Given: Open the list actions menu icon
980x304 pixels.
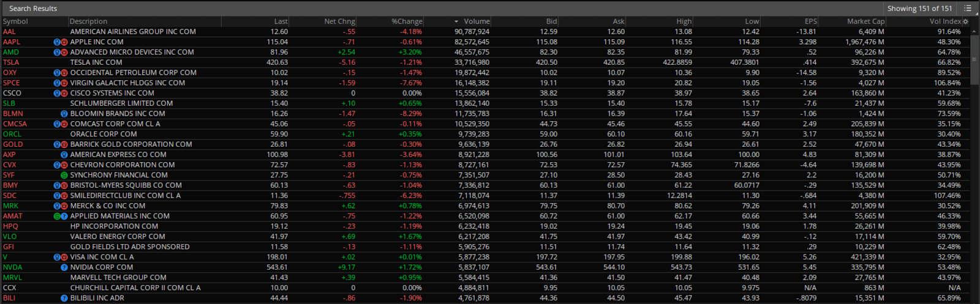Looking at the screenshot, I should 968,9.
